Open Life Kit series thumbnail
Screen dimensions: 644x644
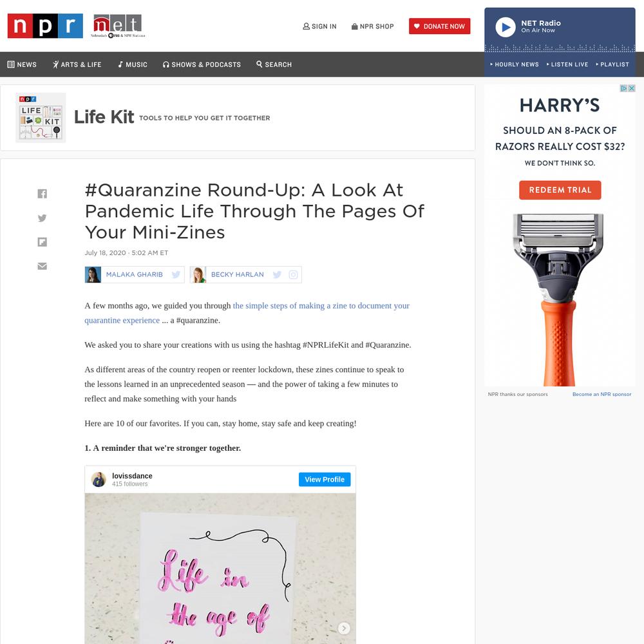[x=41, y=118]
